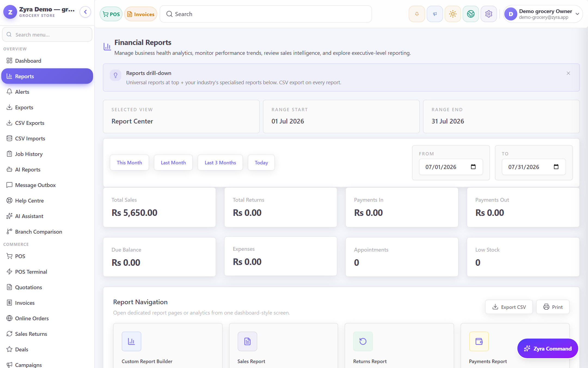Expand the Demo grocery Owner account menu
588x368 pixels.
coord(543,14)
